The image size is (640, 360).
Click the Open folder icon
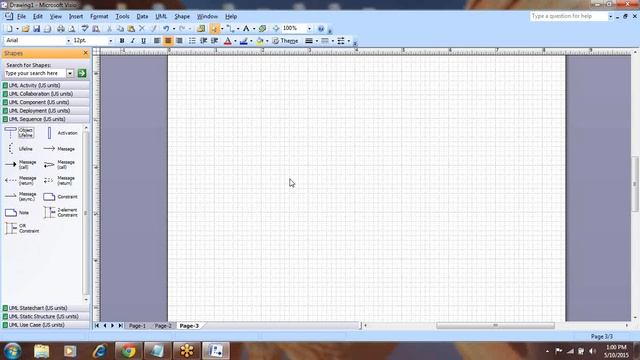click(x=25, y=29)
